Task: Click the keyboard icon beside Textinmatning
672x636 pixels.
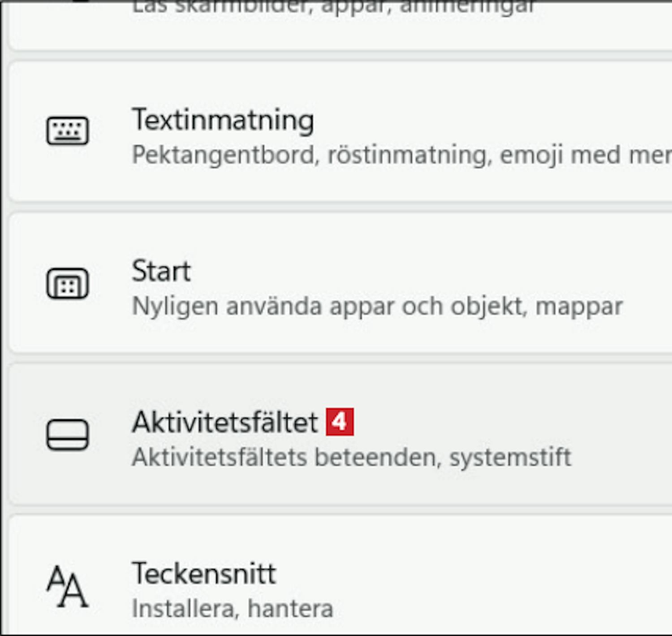Action: point(68,131)
